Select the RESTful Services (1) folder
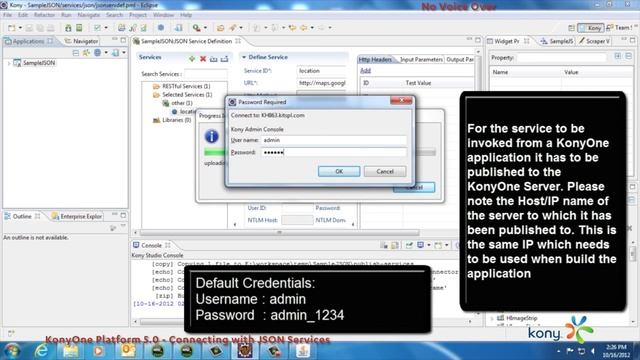The width and height of the screenshot is (640, 360). 186,86
